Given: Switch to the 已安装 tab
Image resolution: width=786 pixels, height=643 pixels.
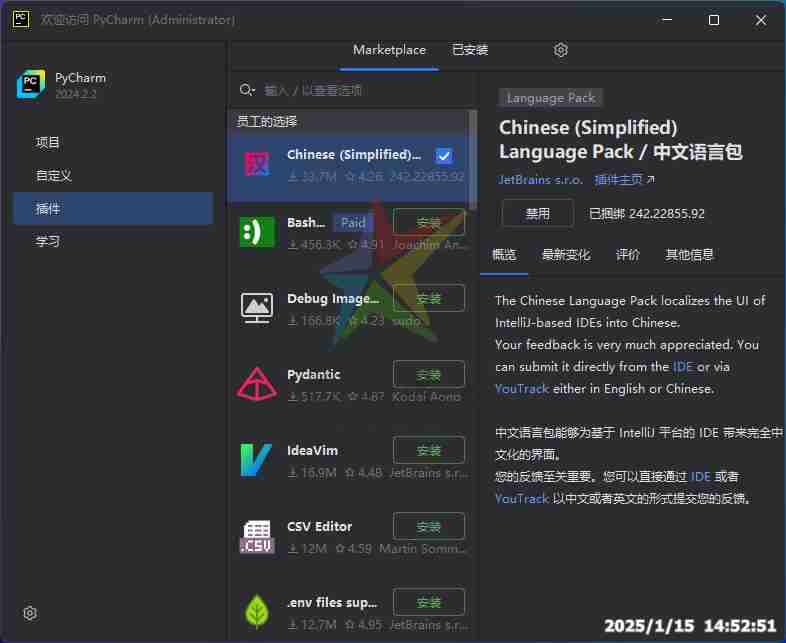Looking at the screenshot, I should coord(470,50).
